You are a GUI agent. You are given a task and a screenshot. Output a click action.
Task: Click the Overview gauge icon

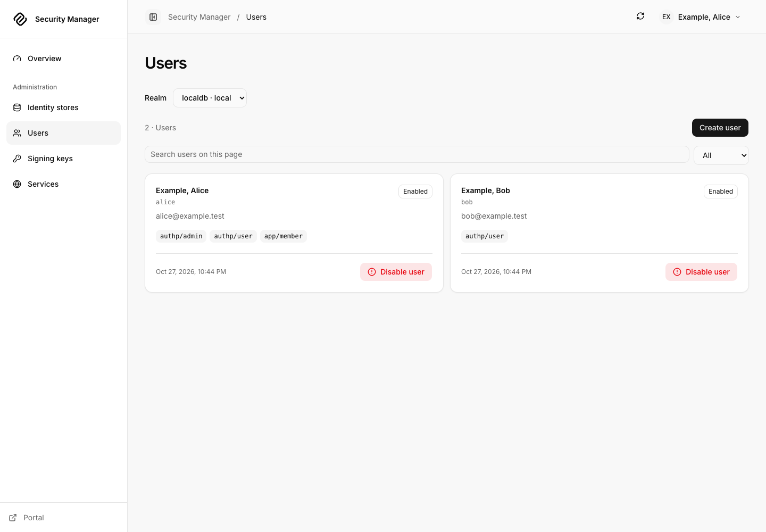(x=17, y=59)
